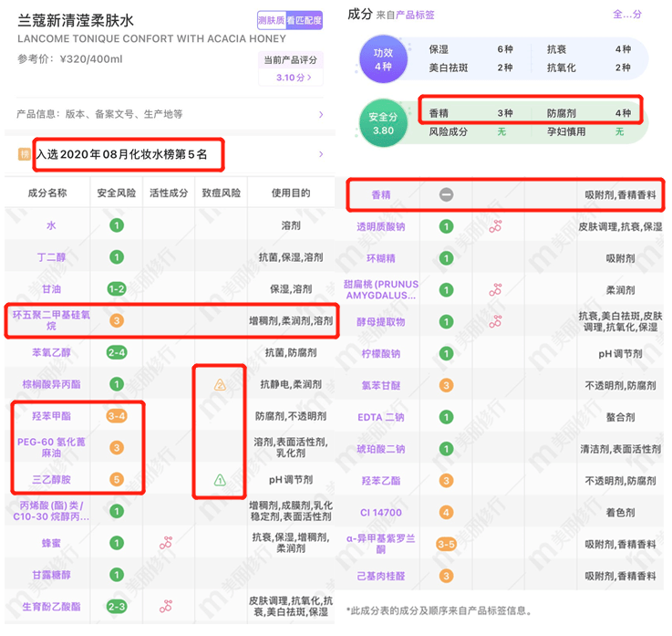This screenshot has width=672, height=636.
Task: Tap safety badge 3-4 for 羟苯甲酯
Action: (x=117, y=416)
